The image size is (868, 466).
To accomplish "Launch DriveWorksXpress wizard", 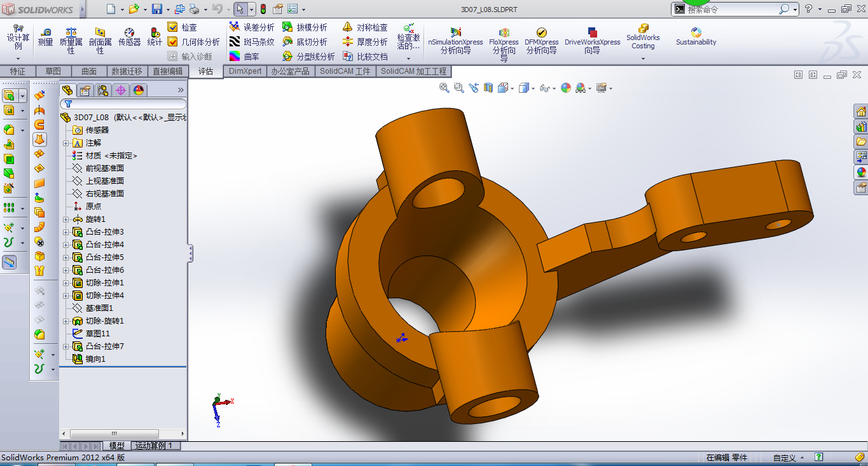I will [x=592, y=41].
